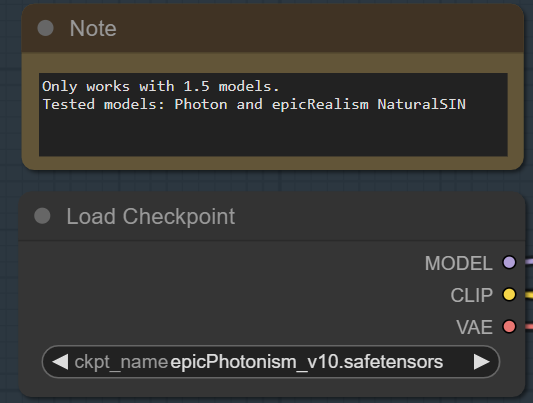Click the CLIP output label
Viewport: 533px width, 403px height.
tap(471, 295)
